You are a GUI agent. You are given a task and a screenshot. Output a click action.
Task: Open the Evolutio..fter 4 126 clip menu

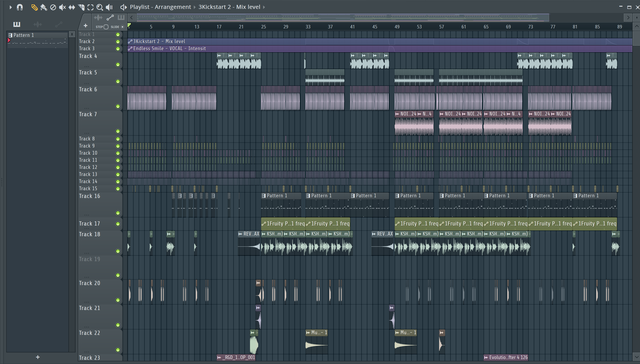click(x=486, y=358)
